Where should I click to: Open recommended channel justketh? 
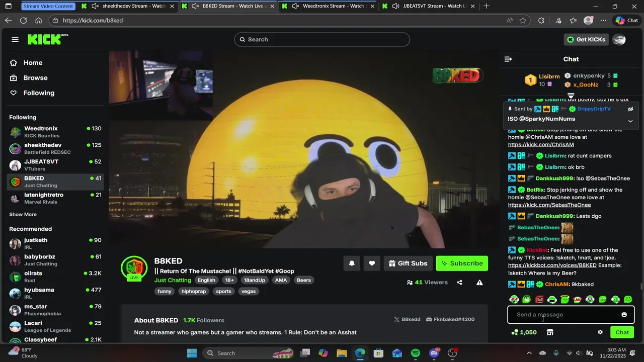(x=55, y=243)
